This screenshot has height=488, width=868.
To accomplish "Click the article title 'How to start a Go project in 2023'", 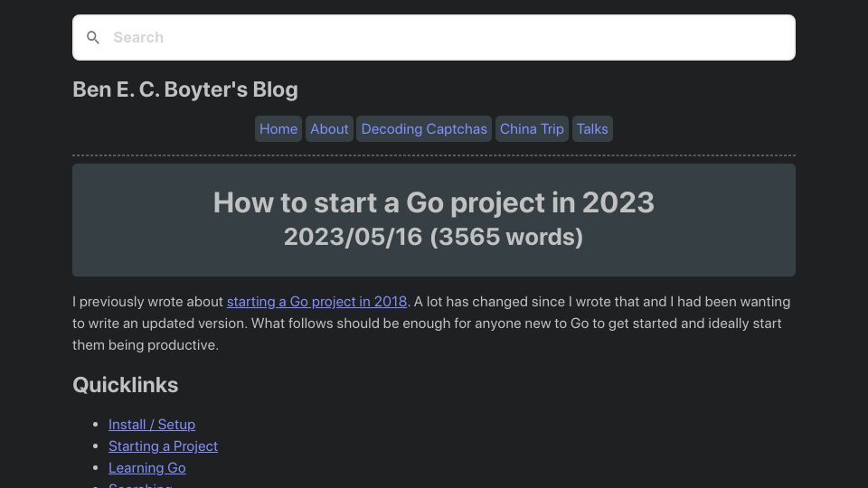I will [x=434, y=202].
